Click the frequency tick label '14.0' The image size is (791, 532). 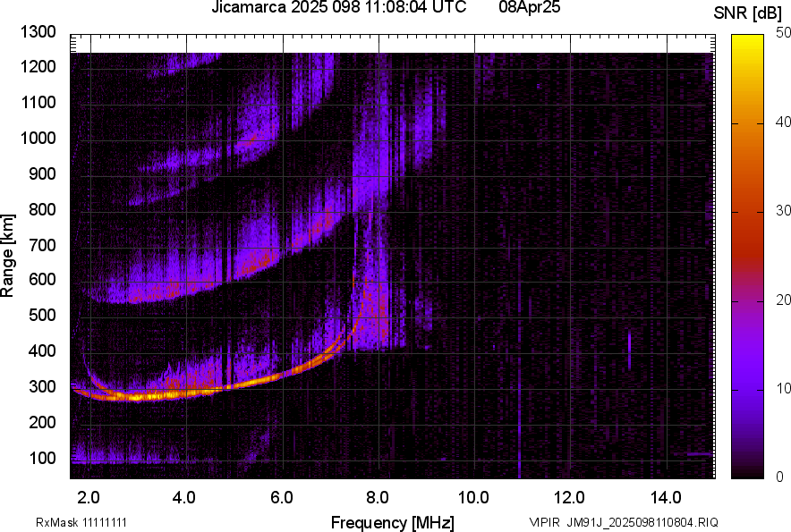pyautogui.click(x=666, y=498)
